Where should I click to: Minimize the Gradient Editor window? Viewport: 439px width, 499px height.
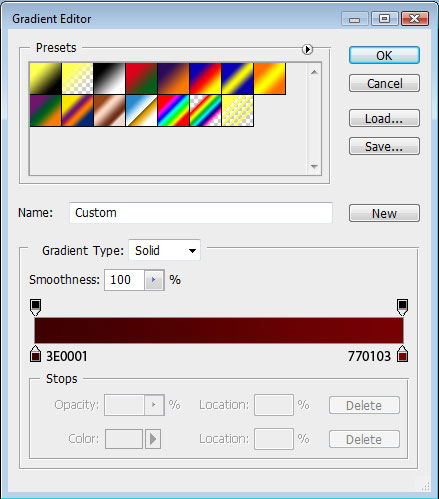pos(355,19)
